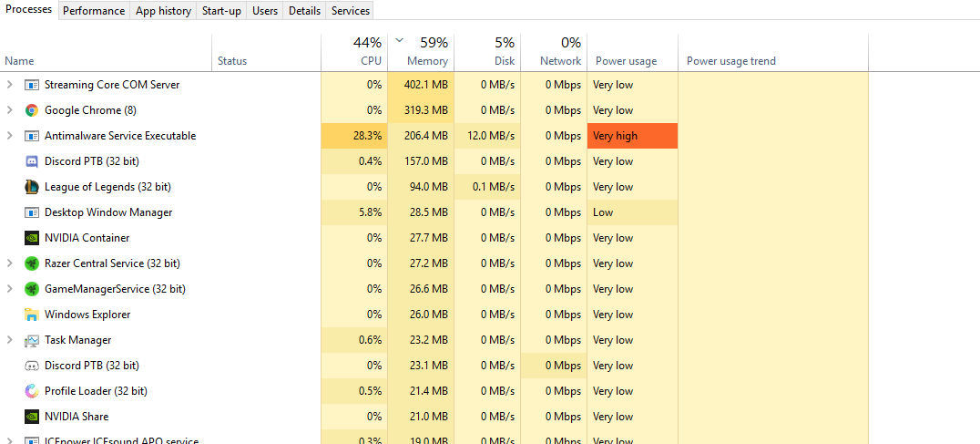
Task: Click the Task Manager process icon
Action: 32,340
